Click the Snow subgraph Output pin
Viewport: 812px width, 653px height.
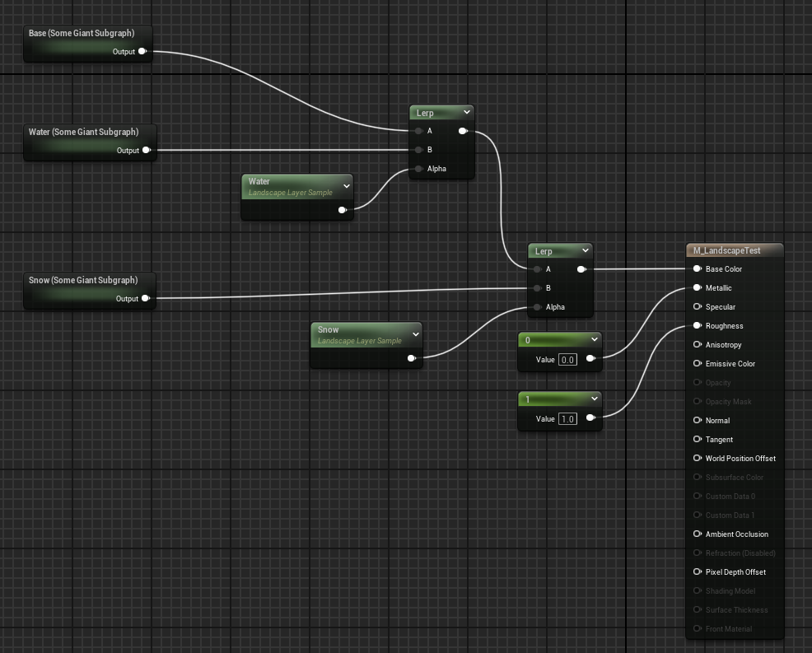pos(145,298)
